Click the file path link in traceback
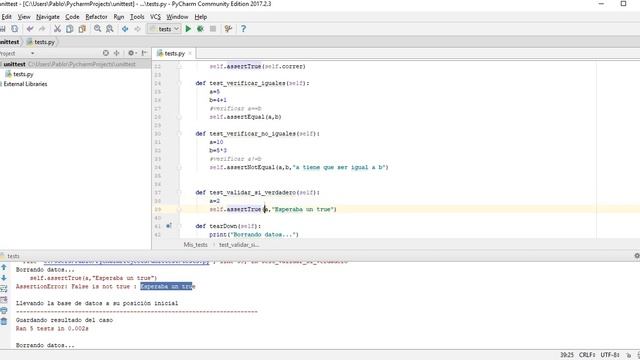This screenshot has height=360, width=640. [x=126, y=262]
